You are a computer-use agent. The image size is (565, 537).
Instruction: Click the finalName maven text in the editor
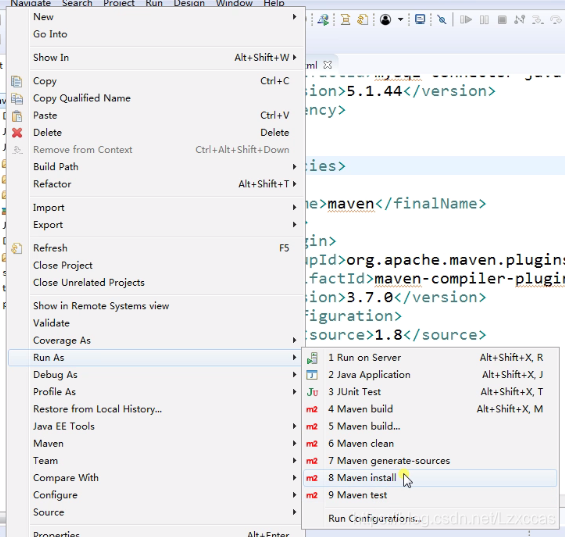[351, 204]
